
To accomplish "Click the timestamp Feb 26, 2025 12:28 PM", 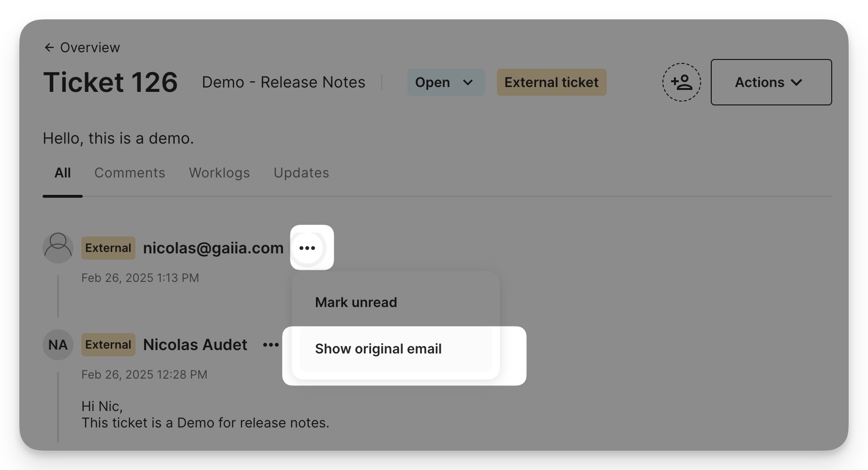I will (144, 375).
